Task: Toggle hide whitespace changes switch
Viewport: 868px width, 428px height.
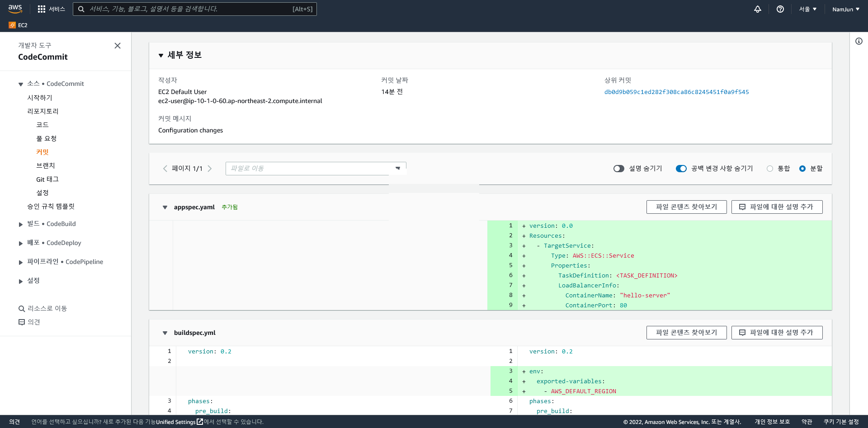Action: click(x=681, y=169)
